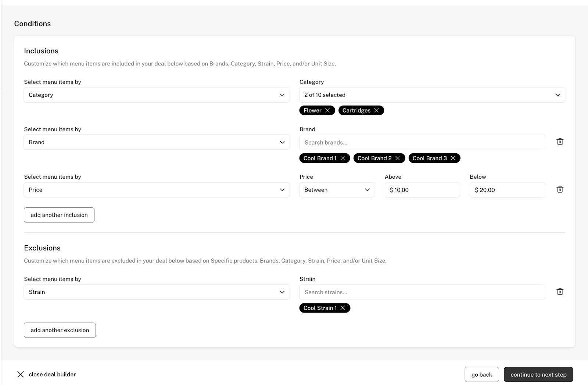Remove Cool Brand 2 tag
Image resolution: width=588 pixels, height=385 pixels.
[x=397, y=158]
